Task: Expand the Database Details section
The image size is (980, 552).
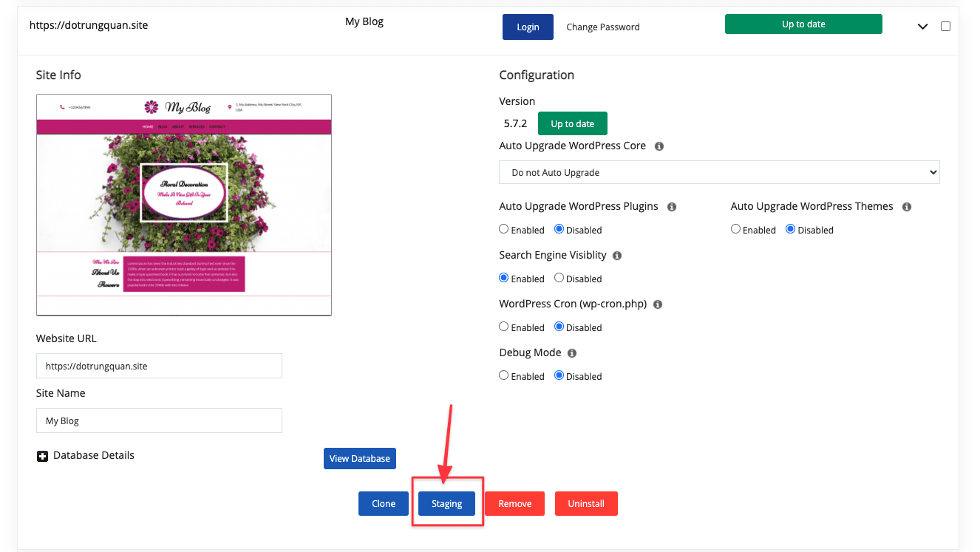Action: tap(42, 455)
